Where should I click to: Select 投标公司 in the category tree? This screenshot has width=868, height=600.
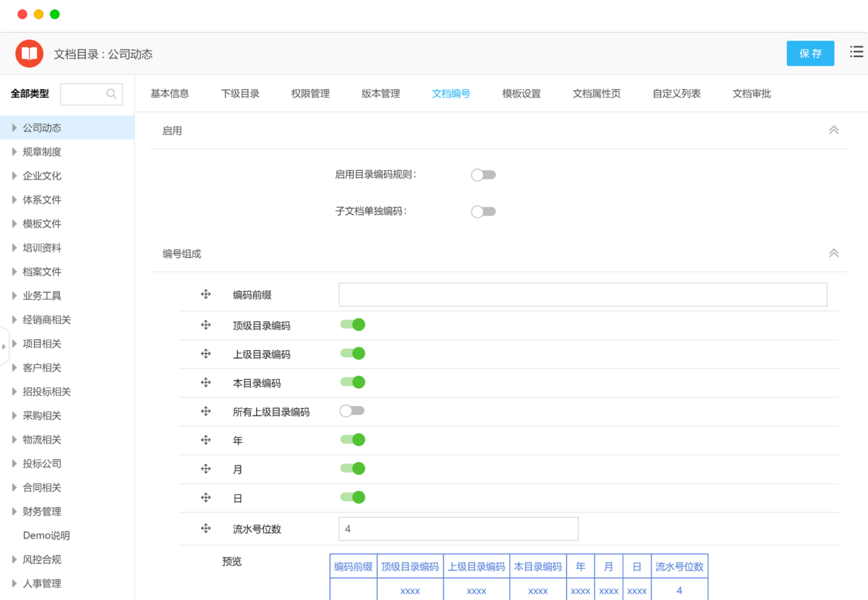coord(42,463)
